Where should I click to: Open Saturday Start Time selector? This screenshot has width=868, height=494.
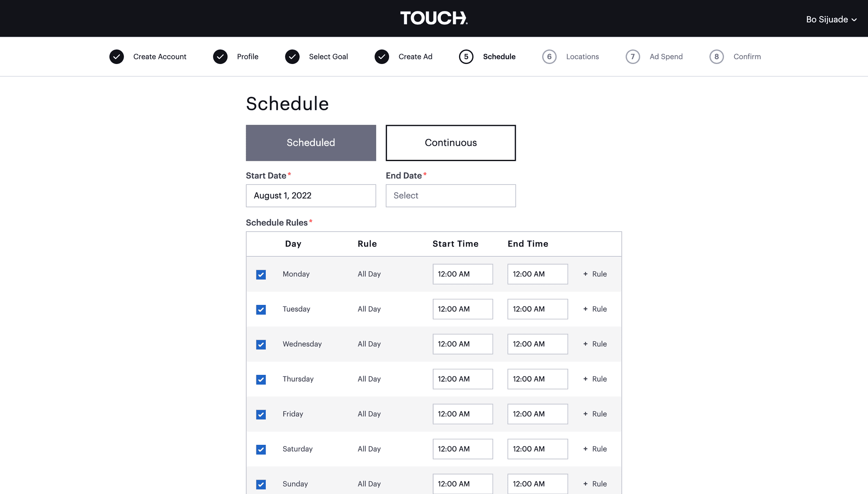pyautogui.click(x=463, y=449)
